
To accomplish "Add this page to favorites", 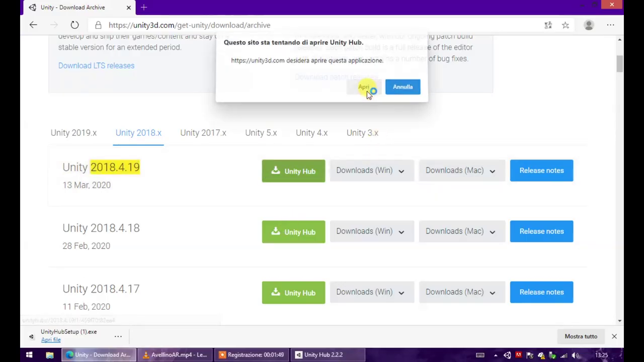I will click(566, 25).
